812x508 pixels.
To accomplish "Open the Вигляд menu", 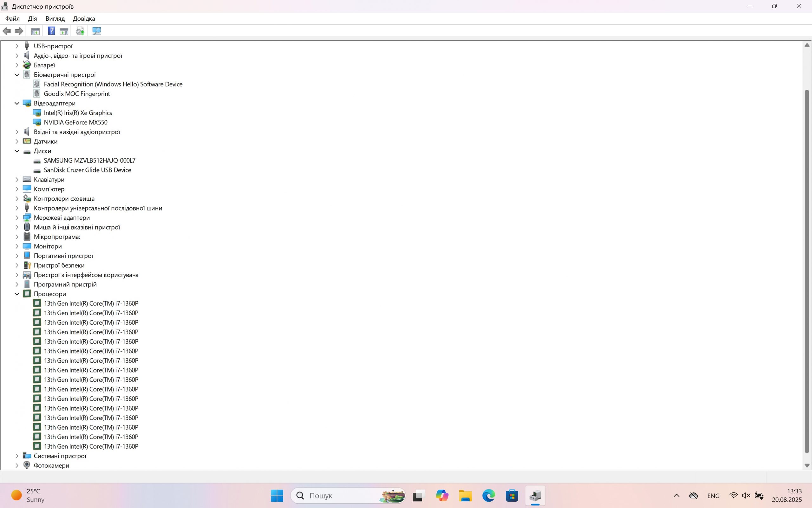I will (55, 18).
